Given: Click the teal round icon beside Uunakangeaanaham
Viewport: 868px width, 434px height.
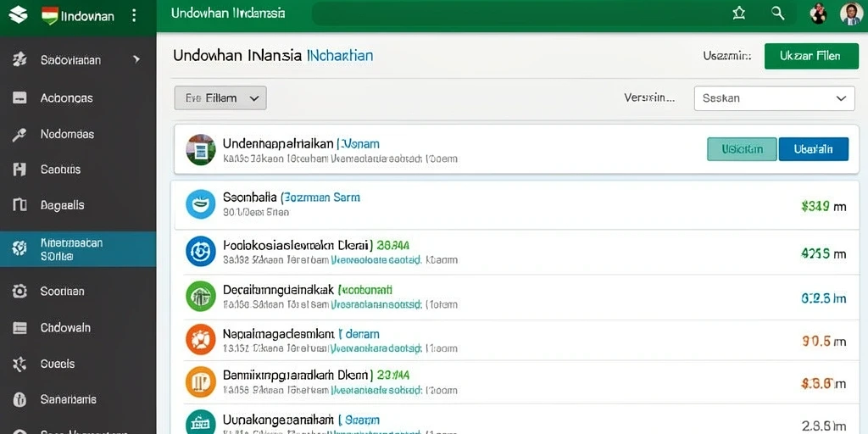Looking at the screenshot, I should (x=200, y=423).
